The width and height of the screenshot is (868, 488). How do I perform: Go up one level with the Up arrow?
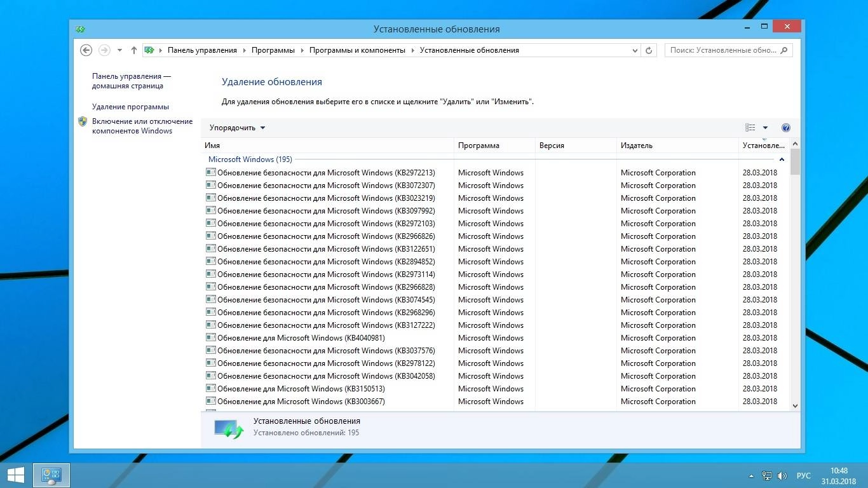coord(133,50)
